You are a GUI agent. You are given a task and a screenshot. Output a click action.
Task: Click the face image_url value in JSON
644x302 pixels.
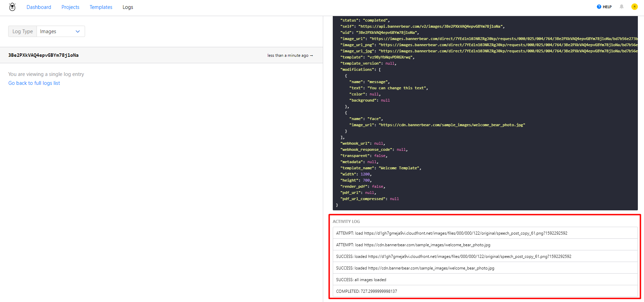[x=452, y=125]
